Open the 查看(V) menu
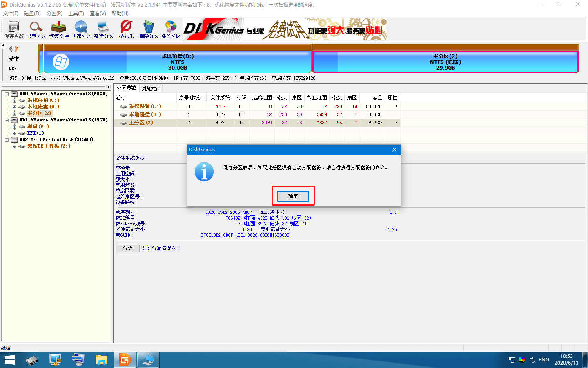The width and height of the screenshot is (588, 368). click(x=98, y=13)
